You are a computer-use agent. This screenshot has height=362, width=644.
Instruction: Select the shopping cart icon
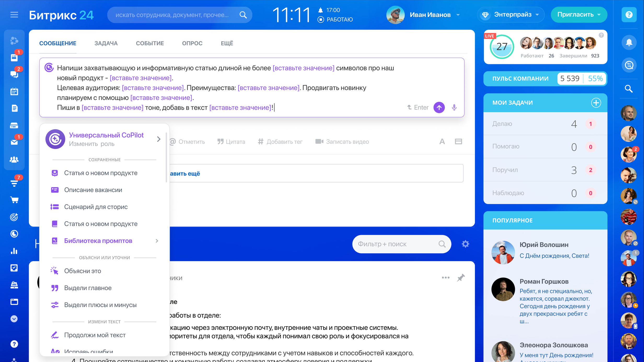(14, 200)
